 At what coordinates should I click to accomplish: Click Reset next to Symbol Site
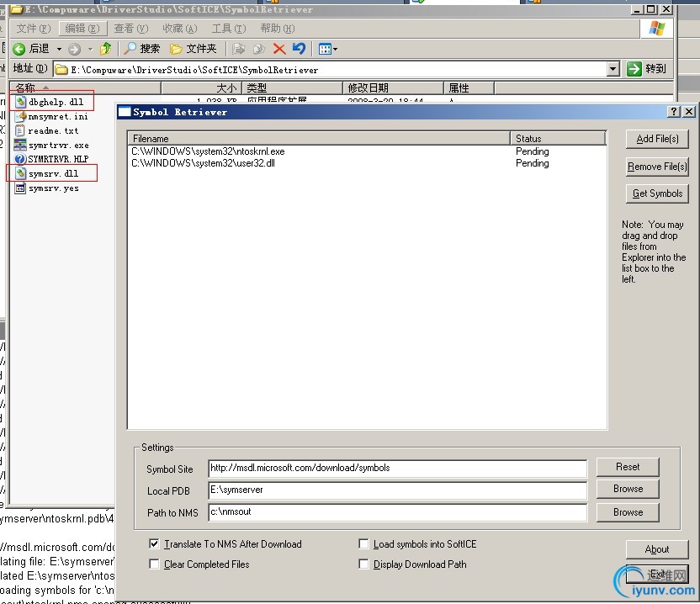pyautogui.click(x=628, y=467)
